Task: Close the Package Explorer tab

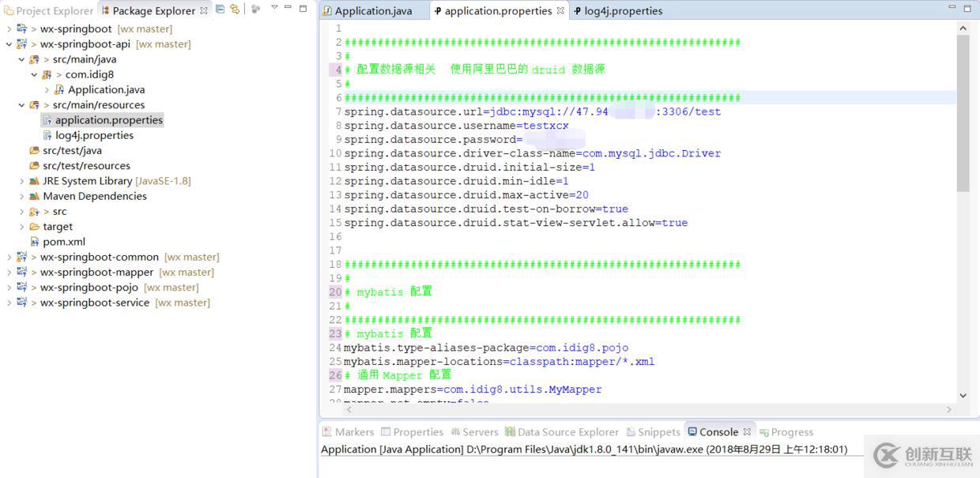Action: [204, 10]
